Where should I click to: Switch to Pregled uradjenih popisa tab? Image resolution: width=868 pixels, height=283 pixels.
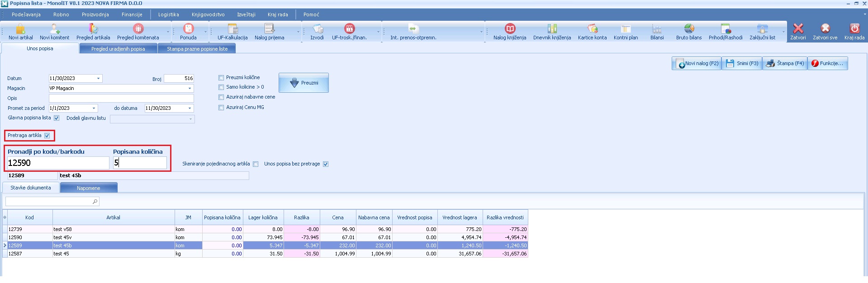click(118, 49)
